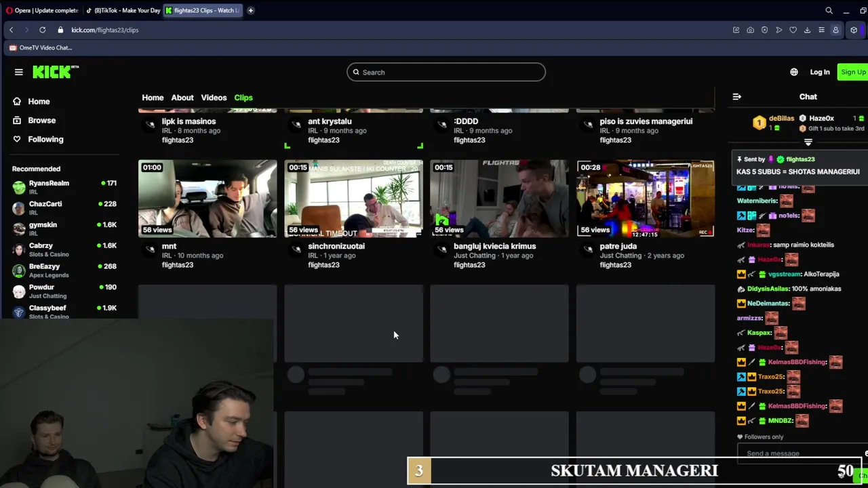
Task: Open the Cabrzy recommended channel
Action: (64, 249)
